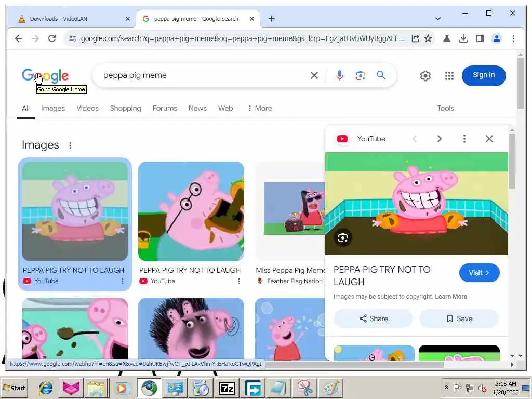Open 7-Zip from the taskbar

(x=228, y=388)
